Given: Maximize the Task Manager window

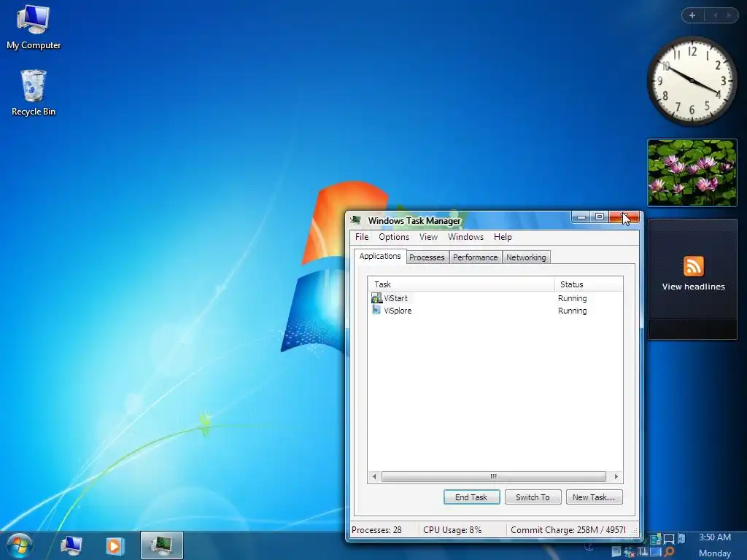Looking at the screenshot, I should [600, 217].
